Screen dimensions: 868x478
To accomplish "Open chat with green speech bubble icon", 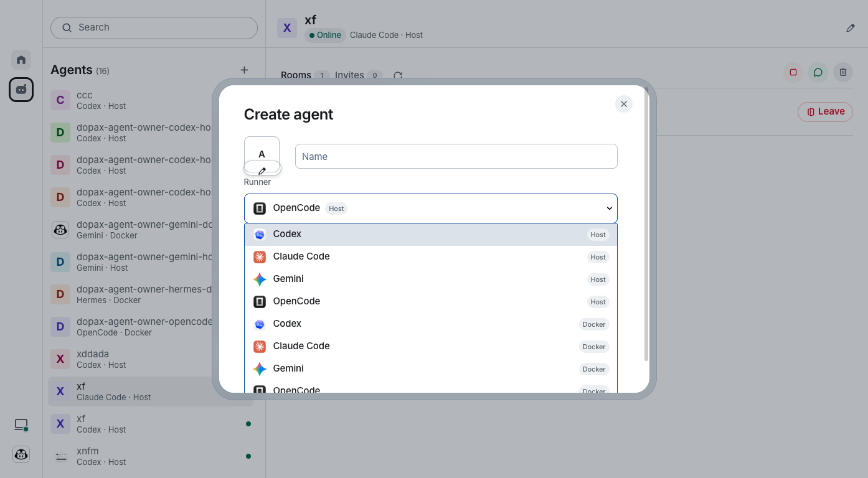I will tap(818, 72).
